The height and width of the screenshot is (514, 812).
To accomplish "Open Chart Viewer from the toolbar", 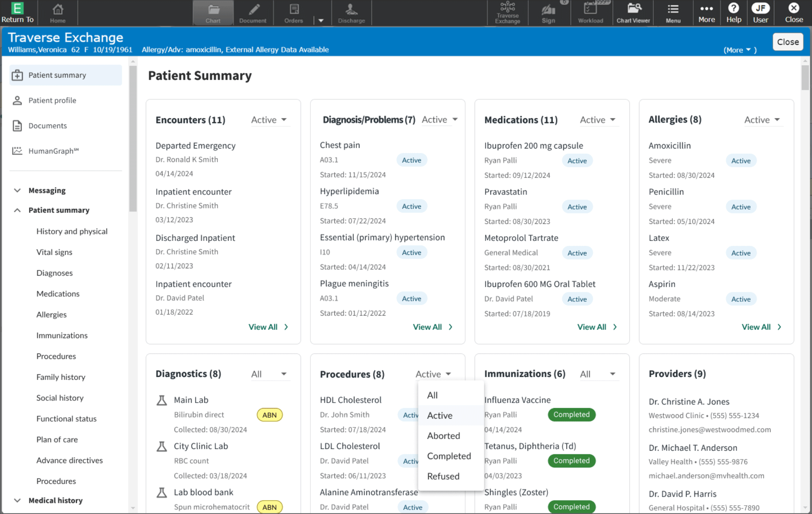I will [x=633, y=11].
